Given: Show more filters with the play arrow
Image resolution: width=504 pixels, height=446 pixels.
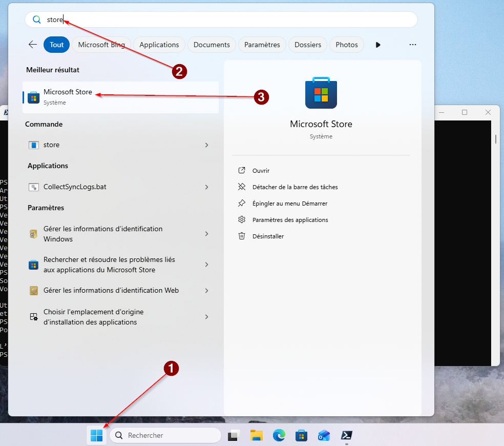Looking at the screenshot, I should click(x=378, y=45).
